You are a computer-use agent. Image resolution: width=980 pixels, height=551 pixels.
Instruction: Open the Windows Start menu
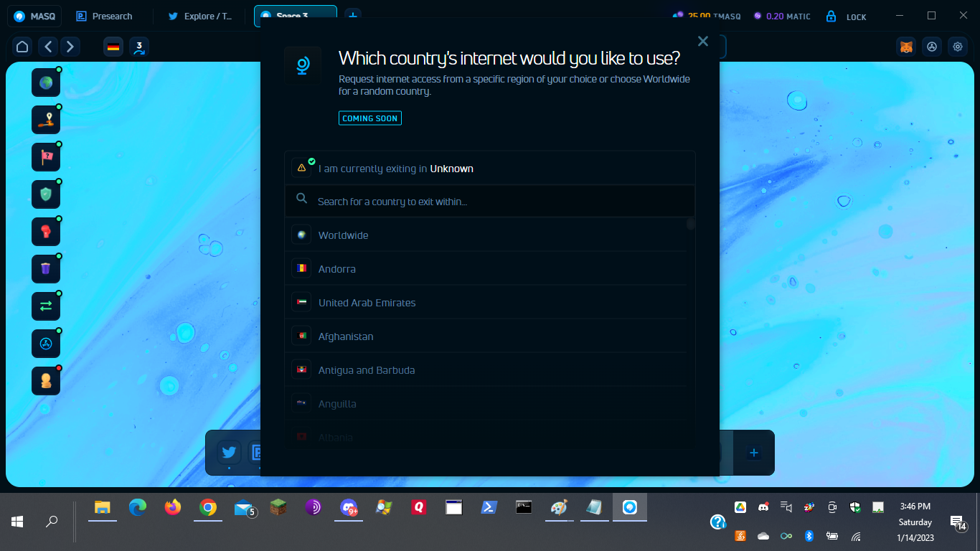point(17,522)
